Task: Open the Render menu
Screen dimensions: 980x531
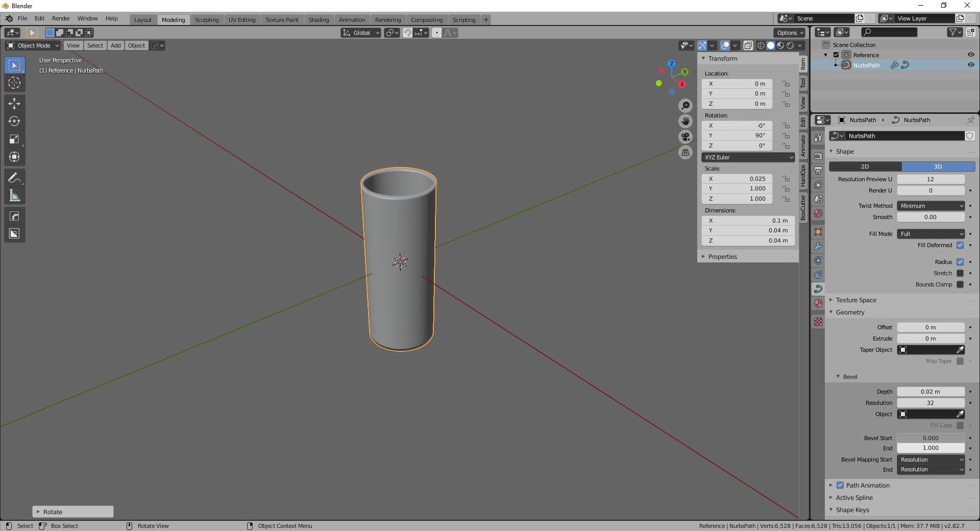Action: click(x=61, y=18)
